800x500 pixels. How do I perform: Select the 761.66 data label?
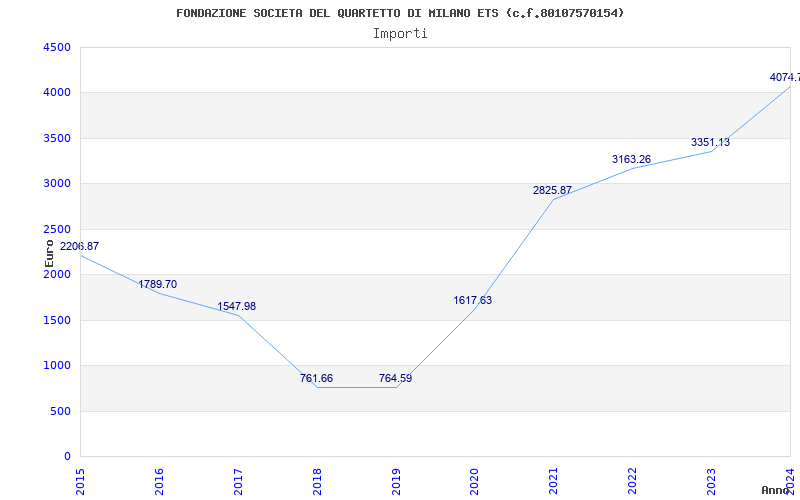pyautogui.click(x=316, y=378)
